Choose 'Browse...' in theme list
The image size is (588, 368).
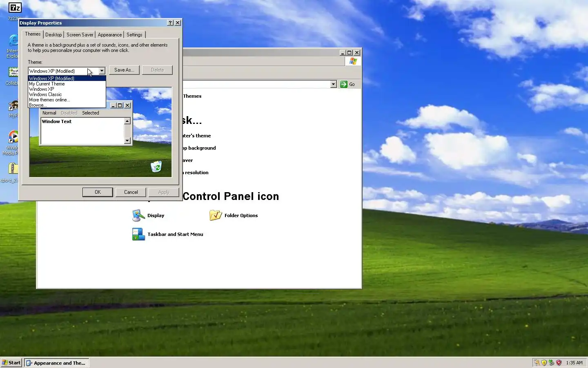[x=67, y=105]
